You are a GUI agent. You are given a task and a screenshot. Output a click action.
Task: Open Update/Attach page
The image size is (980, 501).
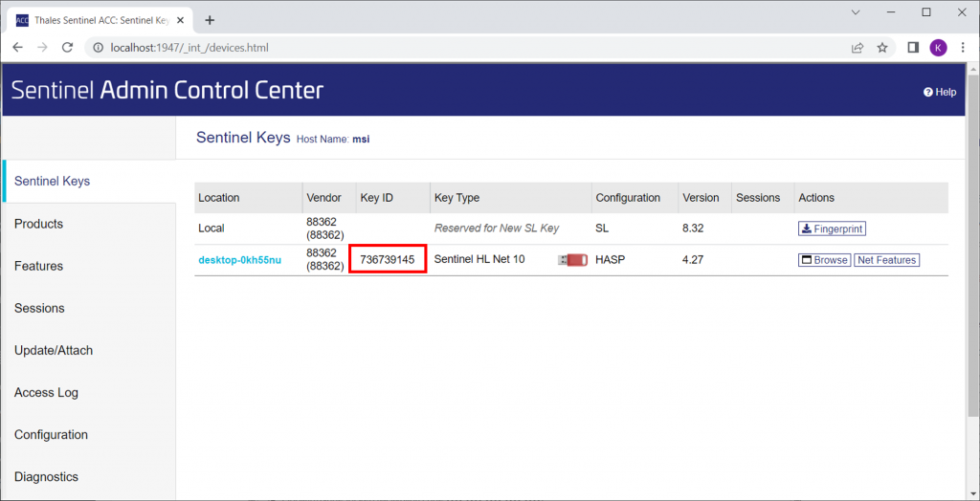pyautogui.click(x=54, y=350)
